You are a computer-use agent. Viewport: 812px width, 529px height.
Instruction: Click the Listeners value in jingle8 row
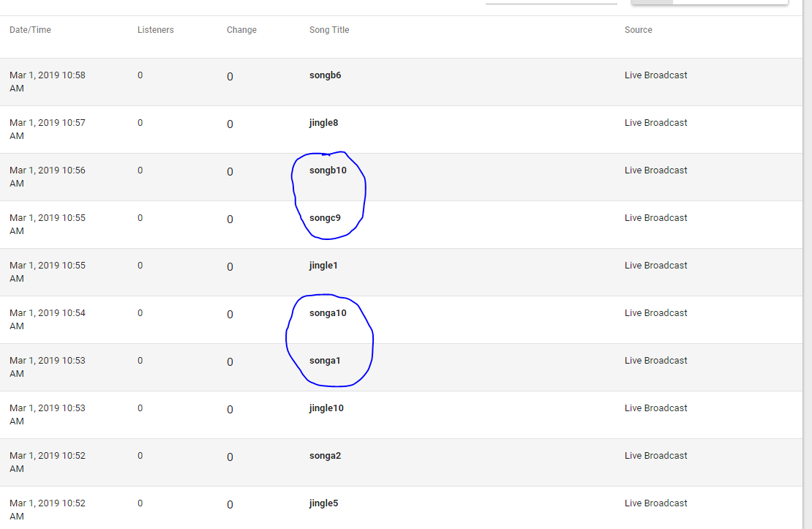click(x=140, y=124)
